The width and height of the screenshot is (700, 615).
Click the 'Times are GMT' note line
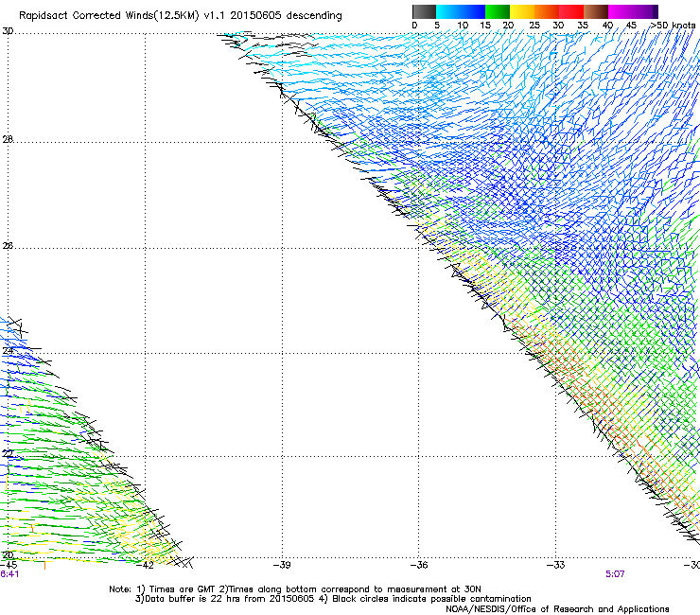coord(295,589)
